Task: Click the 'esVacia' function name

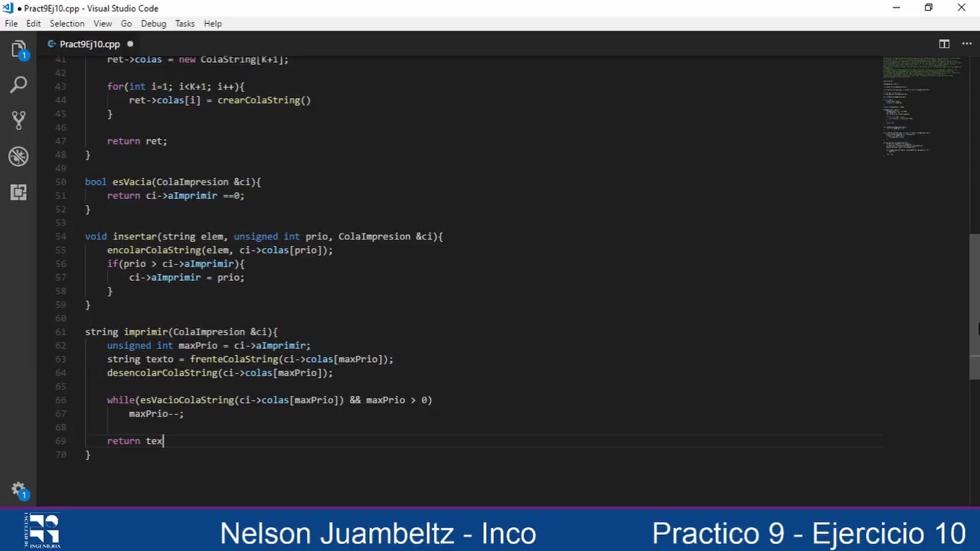Action: point(132,182)
